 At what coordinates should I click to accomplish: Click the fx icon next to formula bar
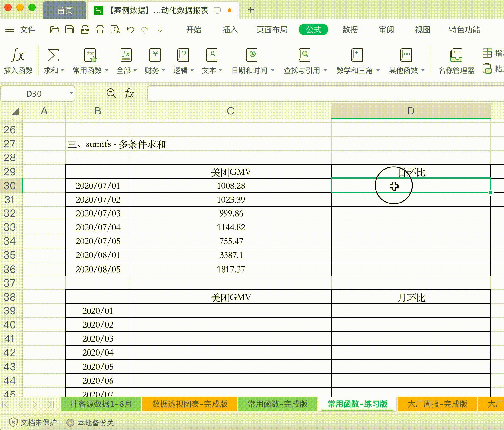click(129, 93)
